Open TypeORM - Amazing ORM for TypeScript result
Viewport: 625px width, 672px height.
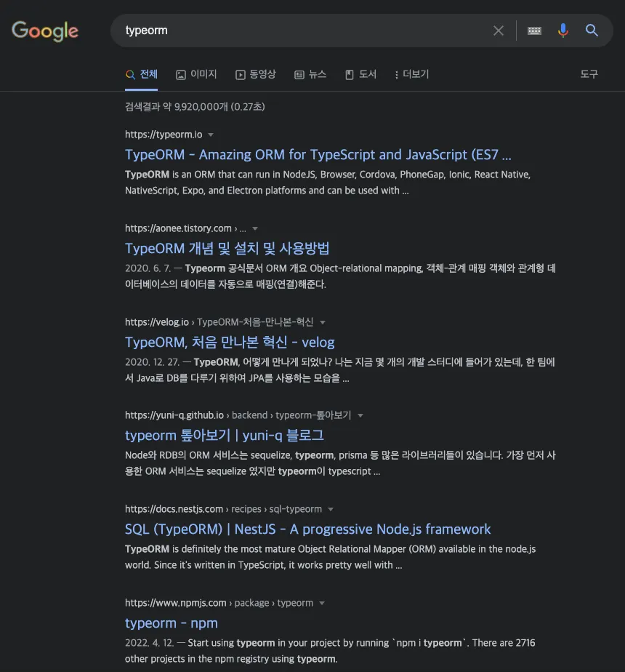318,155
